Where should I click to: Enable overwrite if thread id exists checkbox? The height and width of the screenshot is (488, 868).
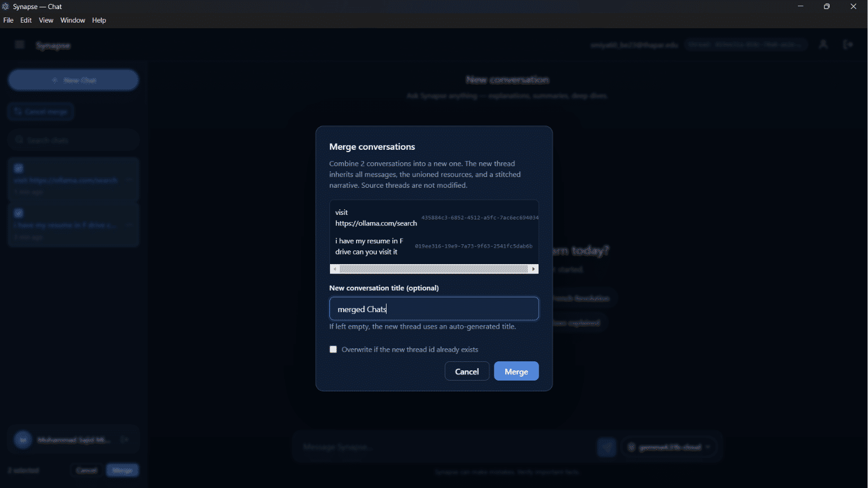[333, 349]
